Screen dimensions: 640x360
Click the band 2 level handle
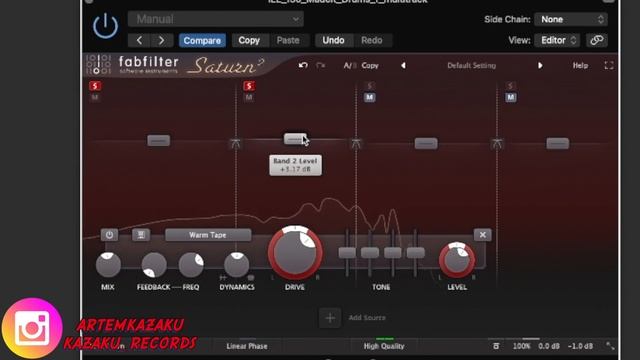(x=295, y=139)
